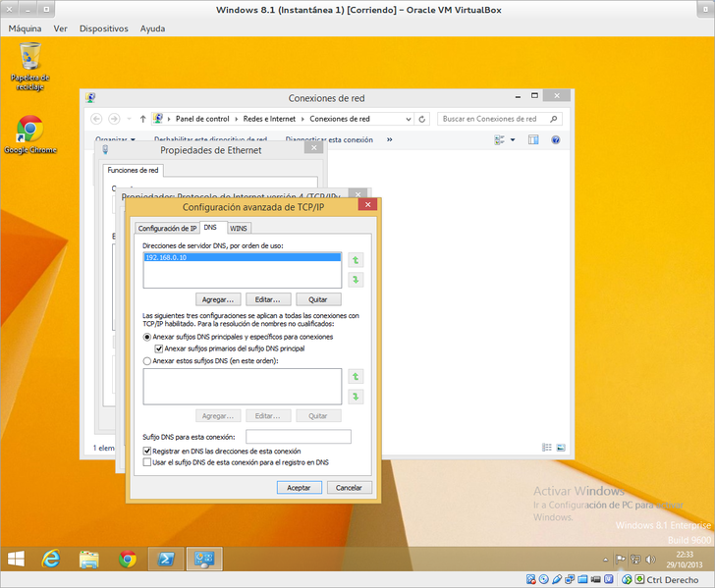Click the Forward arrow in Conexiones de red
715x588 pixels.
click(114, 119)
